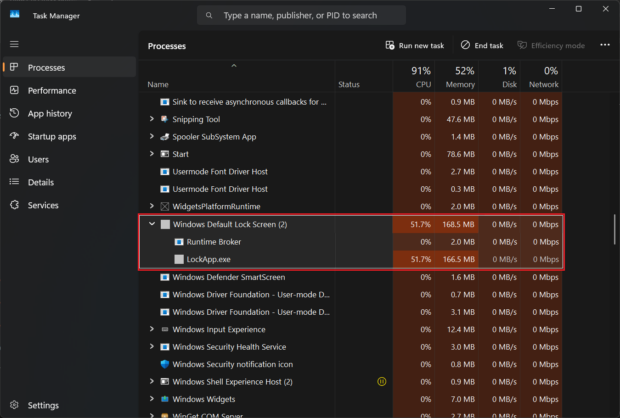
Task: Click the process list vertical scrollbar
Action: (614, 229)
